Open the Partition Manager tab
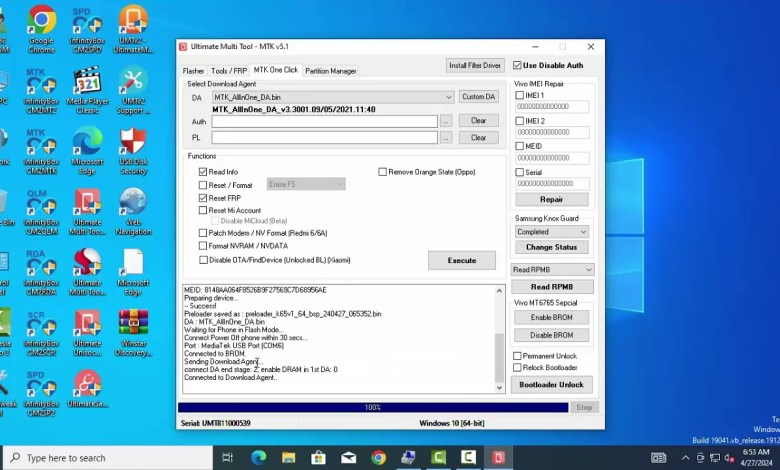Viewport: 780px width, 470px height. click(x=330, y=71)
